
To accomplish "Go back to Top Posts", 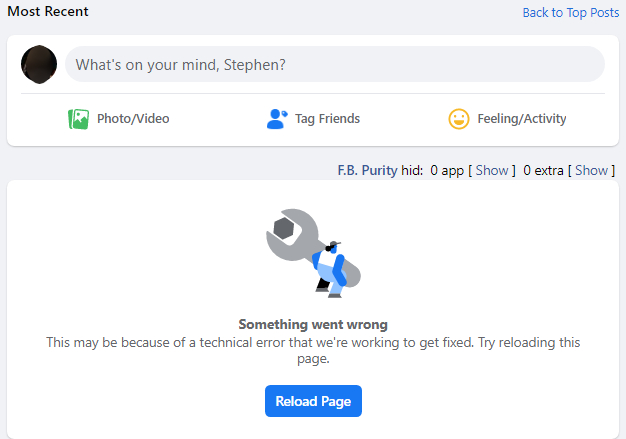I will [571, 13].
